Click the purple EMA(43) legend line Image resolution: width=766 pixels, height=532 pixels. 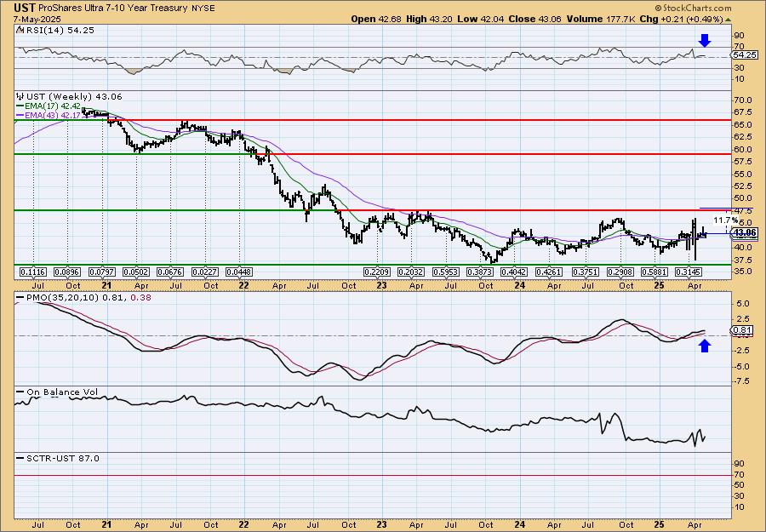[20, 115]
